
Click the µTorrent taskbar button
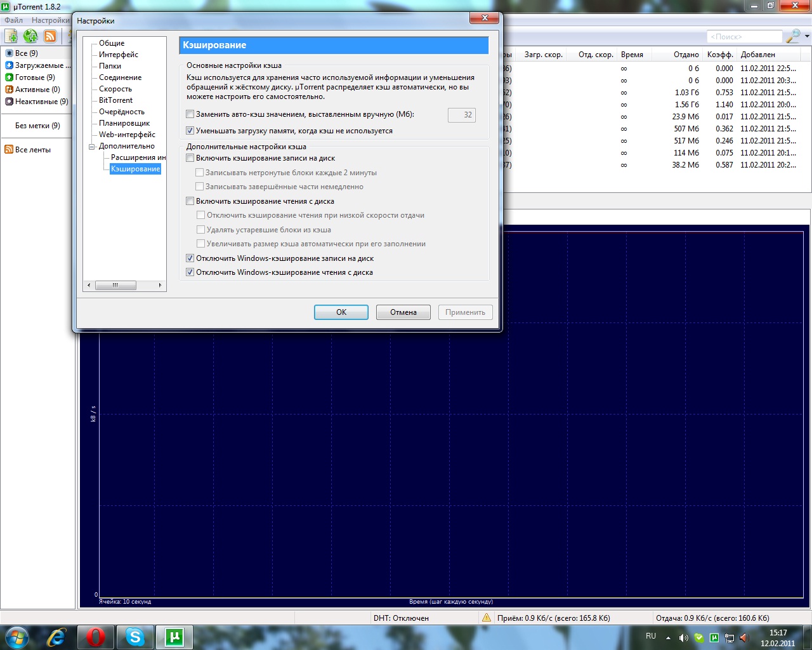pos(174,637)
